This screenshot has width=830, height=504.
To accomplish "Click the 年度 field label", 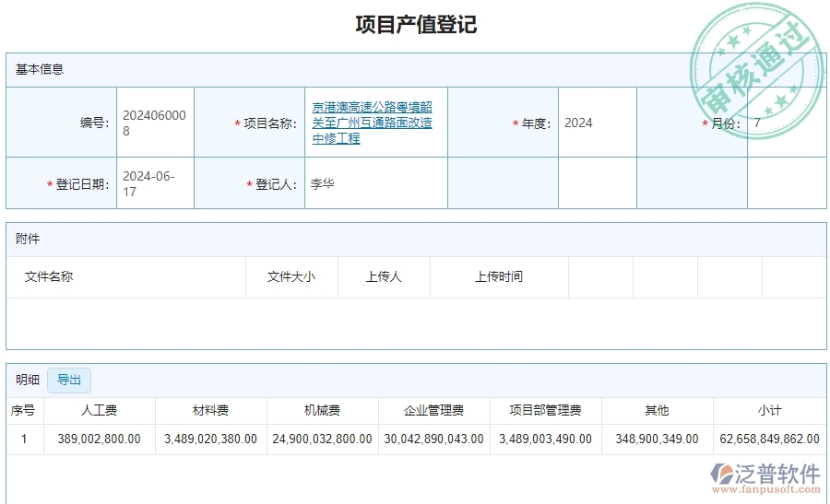I will (x=531, y=123).
